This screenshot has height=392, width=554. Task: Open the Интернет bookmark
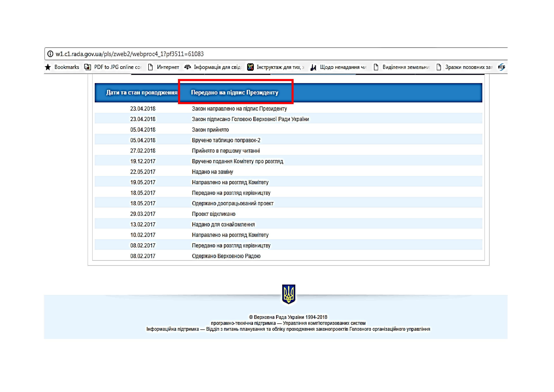(x=168, y=67)
